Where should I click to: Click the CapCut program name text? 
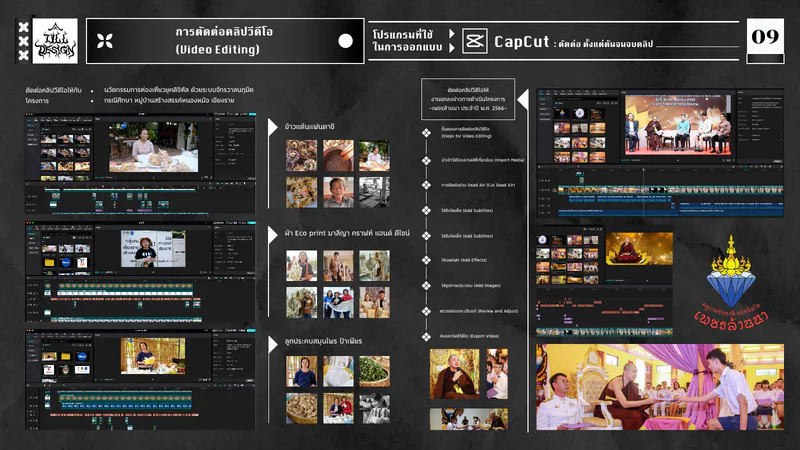521,42
